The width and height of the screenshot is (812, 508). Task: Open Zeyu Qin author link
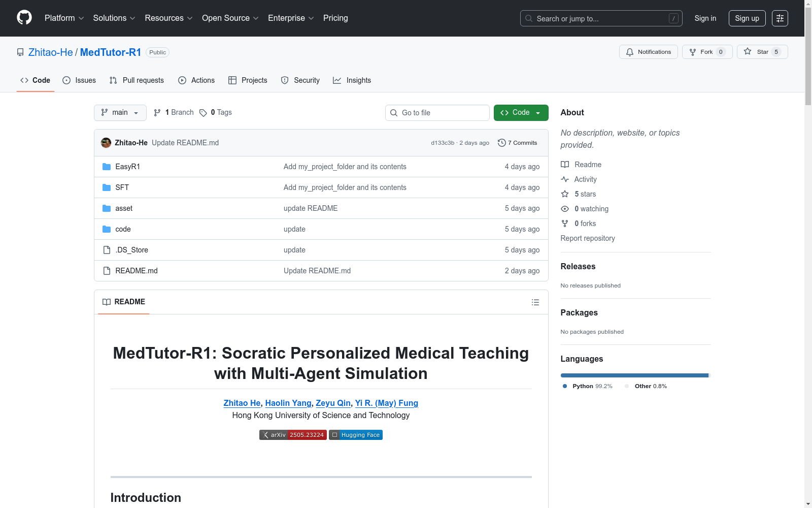pos(333,403)
